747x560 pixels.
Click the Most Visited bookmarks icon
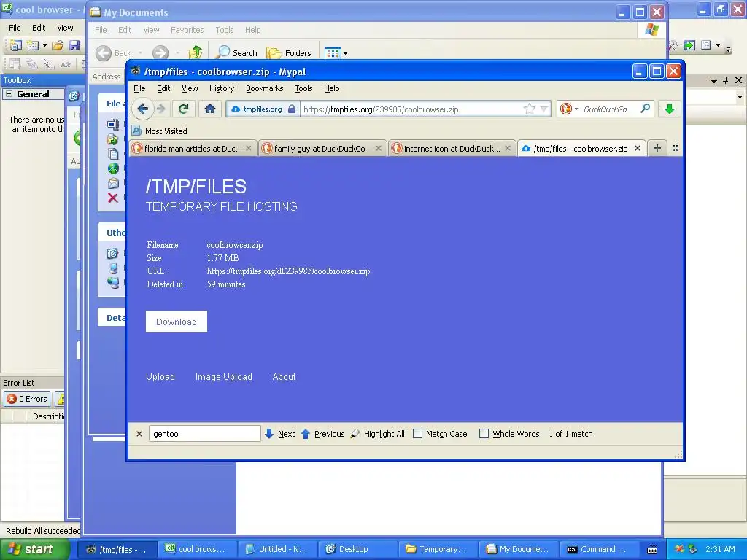pos(136,131)
